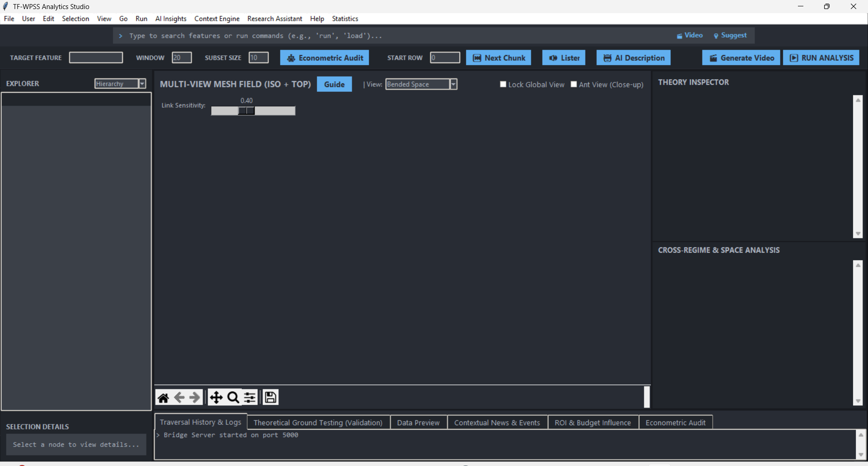
Task: Open the Go menu
Action: [x=123, y=19]
